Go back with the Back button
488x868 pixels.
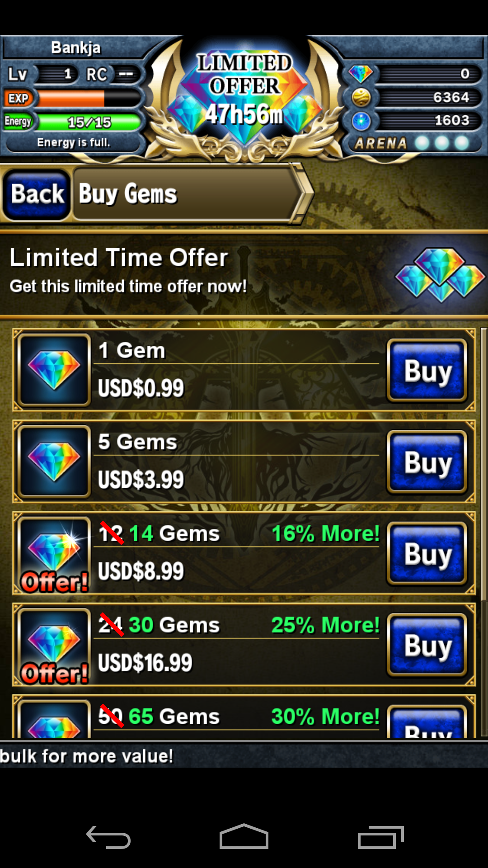coord(37,194)
